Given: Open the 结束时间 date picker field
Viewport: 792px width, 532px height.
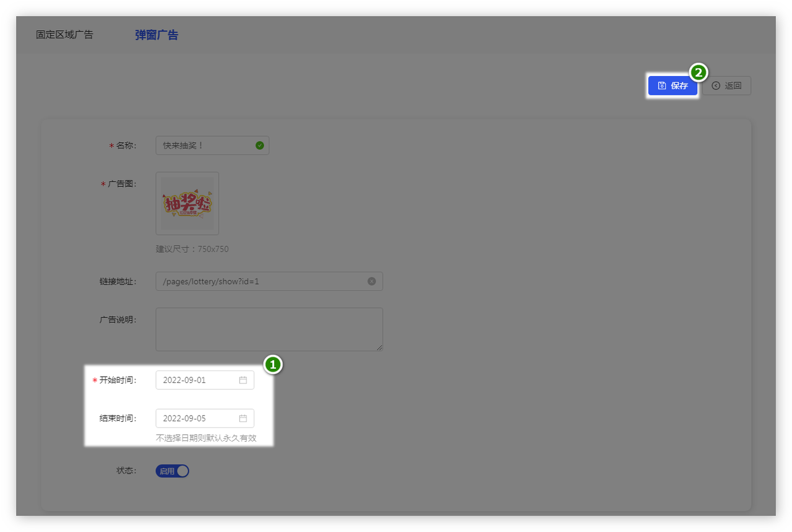Looking at the screenshot, I should [205, 418].
